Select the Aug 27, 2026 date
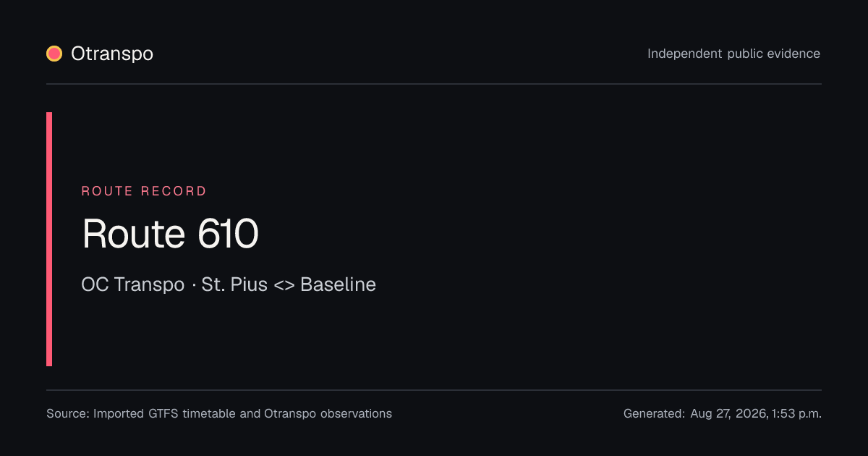The image size is (868, 456). (x=728, y=414)
